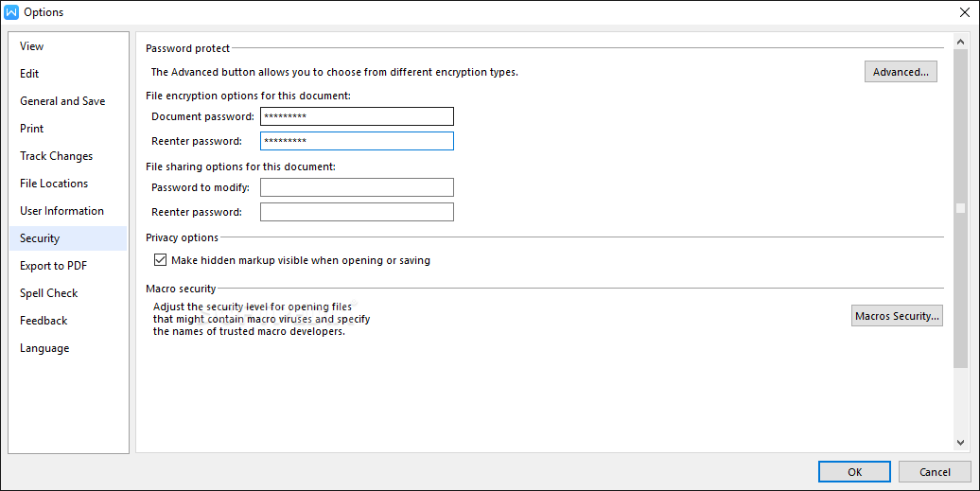The image size is (980, 491).
Task: Click 'File sharing options for this document:' text
Action: point(240,167)
